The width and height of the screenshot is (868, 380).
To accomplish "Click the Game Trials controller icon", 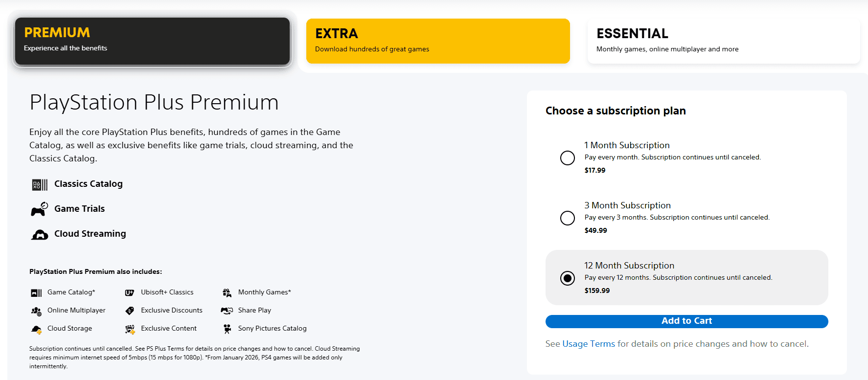I will click(x=40, y=209).
